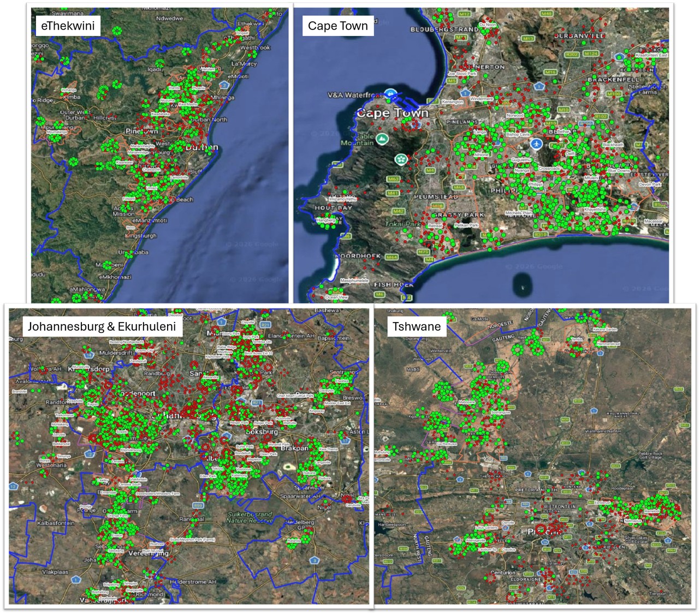Click the HOUT BAY label
This screenshot has height=614, width=700.
[334, 208]
